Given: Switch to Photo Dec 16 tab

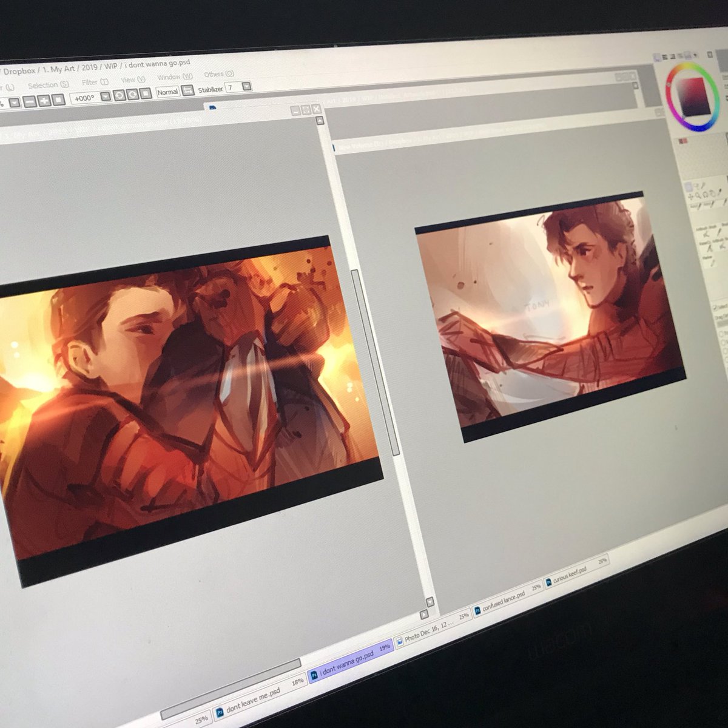Looking at the screenshot, I should point(432,627).
